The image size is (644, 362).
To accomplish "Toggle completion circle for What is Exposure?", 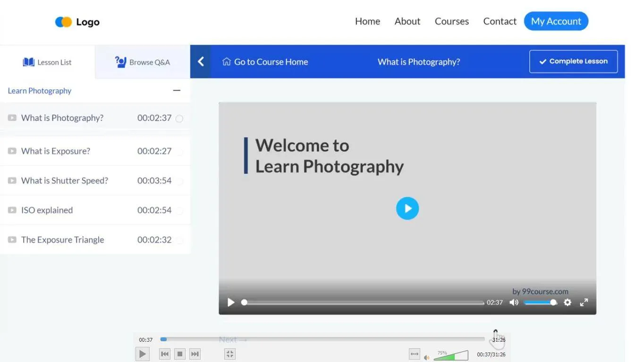I will 179,152.
